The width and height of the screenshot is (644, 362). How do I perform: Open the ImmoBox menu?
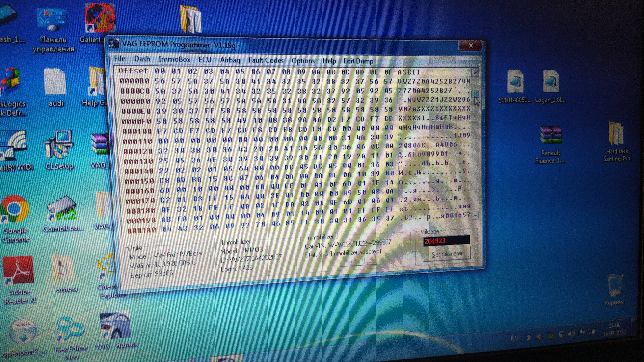[x=174, y=59]
